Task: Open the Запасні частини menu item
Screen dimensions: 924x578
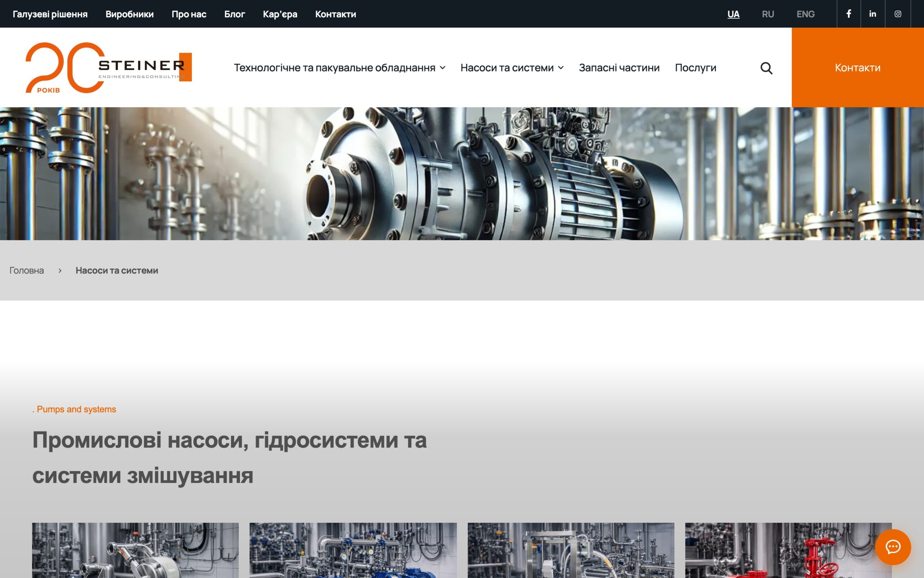Action: coord(619,68)
